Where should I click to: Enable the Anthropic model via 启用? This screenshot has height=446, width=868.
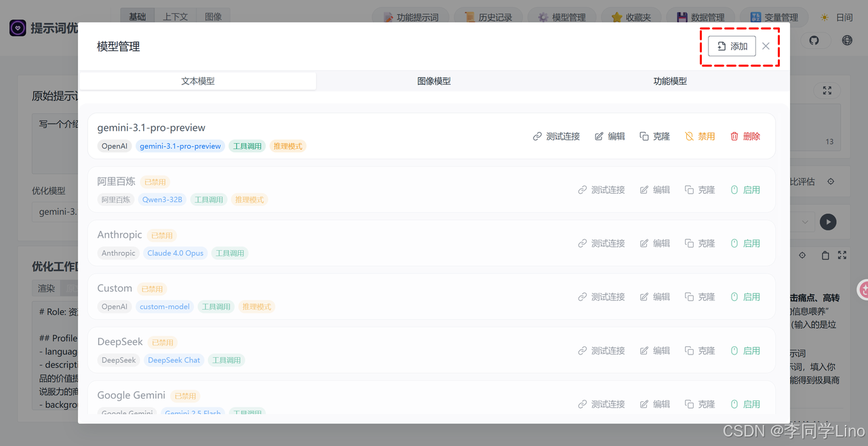pyautogui.click(x=745, y=243)
